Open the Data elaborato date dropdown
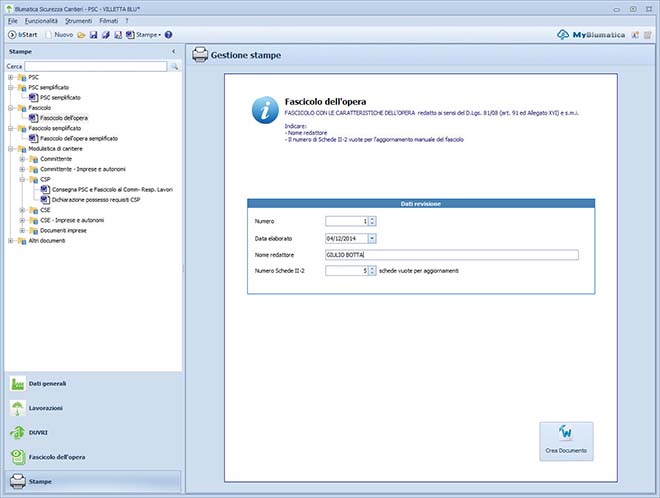 pyautogui.click(x=371, y=238)
